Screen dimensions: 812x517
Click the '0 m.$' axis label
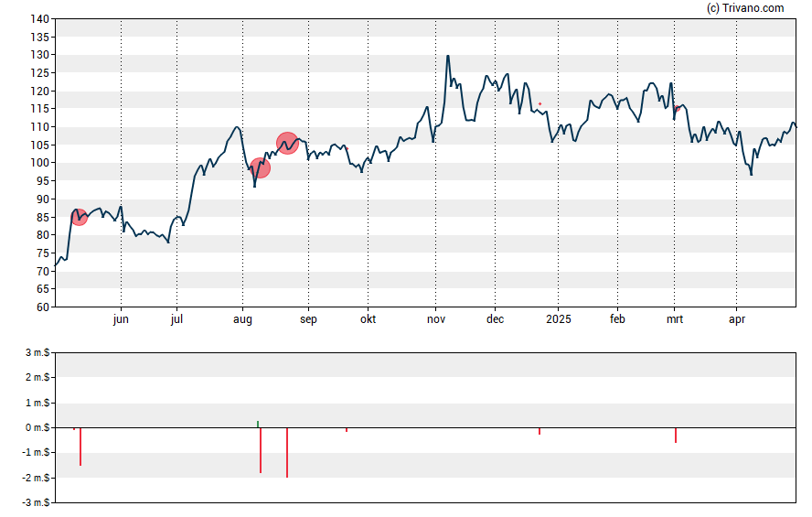[x=37, y=428]
